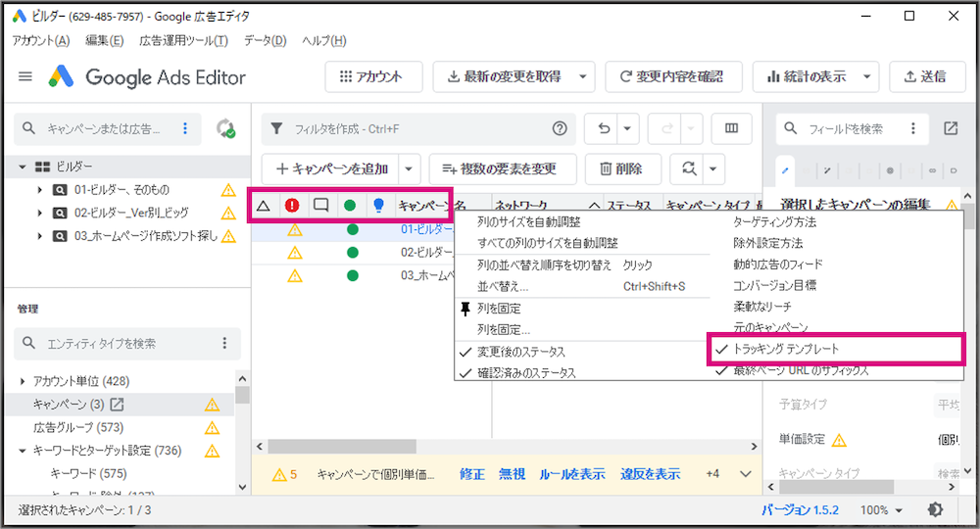Click 違反を表示 link
The height and width of the screenshot is (529, 980).
[650, 474]
